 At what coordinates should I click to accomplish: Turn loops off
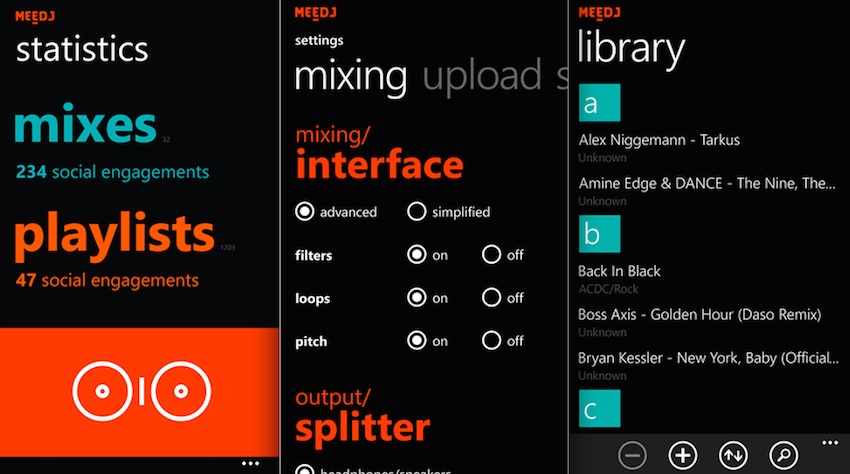[x=491, y=297]
